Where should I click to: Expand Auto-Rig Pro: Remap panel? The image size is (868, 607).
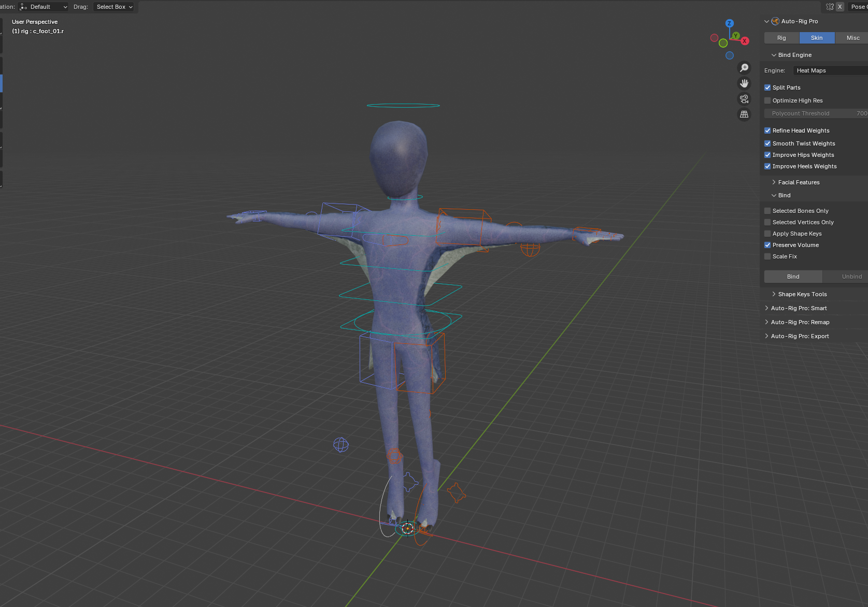[766, 322]
